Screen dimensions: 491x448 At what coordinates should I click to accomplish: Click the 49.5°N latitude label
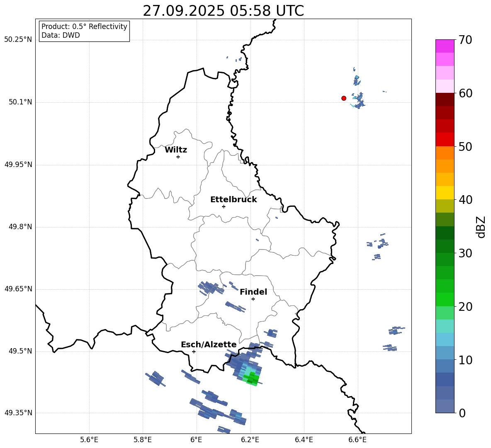coord(20,351)
